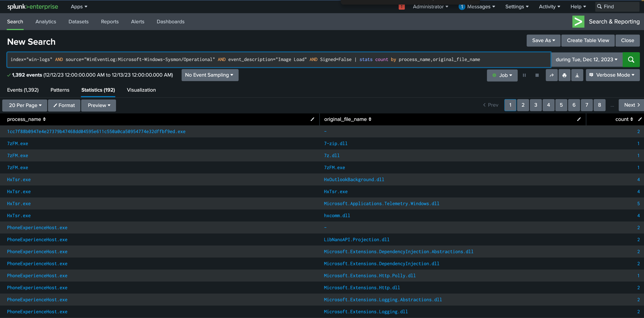Viewport: 644px width, 318px height.
Task: Open the Administrator dropdown
Action: coord(430,7)
